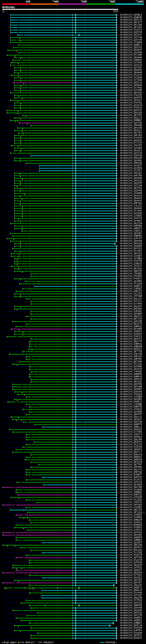Click label UniRef100_C0PQD7
Screen dimensions: 146x644
pyautogui.click(x=131, y=289)
